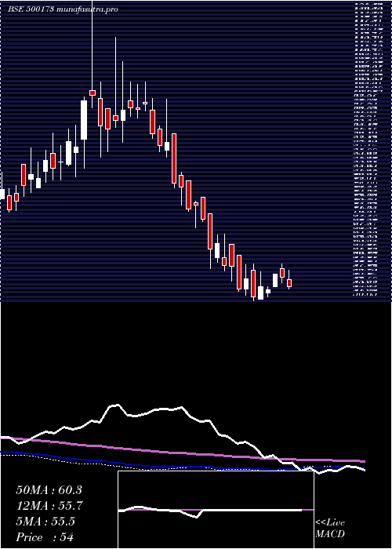Click the Price : 54 value
This screenshot has height=549, width=392.
[x=45, y=537]
